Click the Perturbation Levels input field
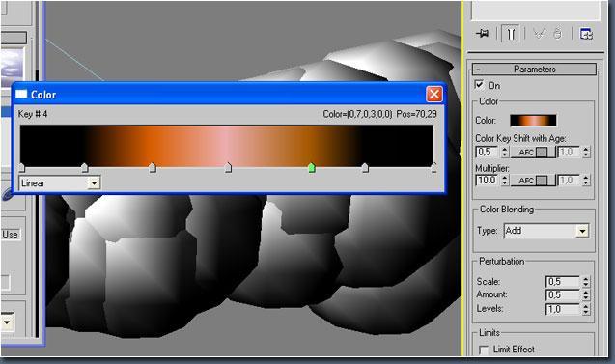This screenshot has height=364, width=615. [562, 309]
